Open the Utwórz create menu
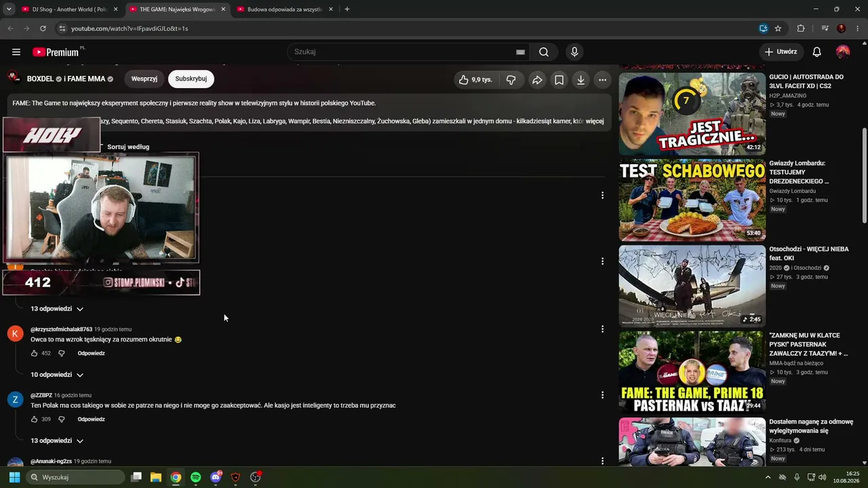868x488 pixels. pos(781,52)
